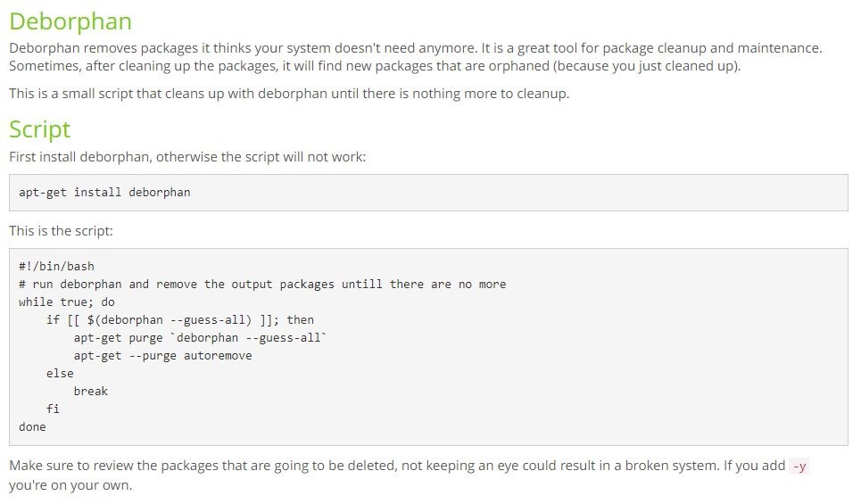The image size is (861, 504).
Task: Click the Script section heading
Action: coord(39,129)
